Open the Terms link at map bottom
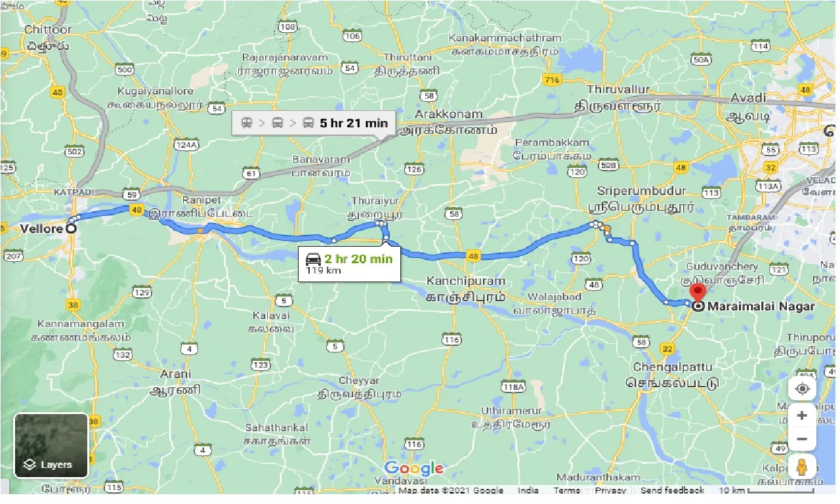 point(566,490)
